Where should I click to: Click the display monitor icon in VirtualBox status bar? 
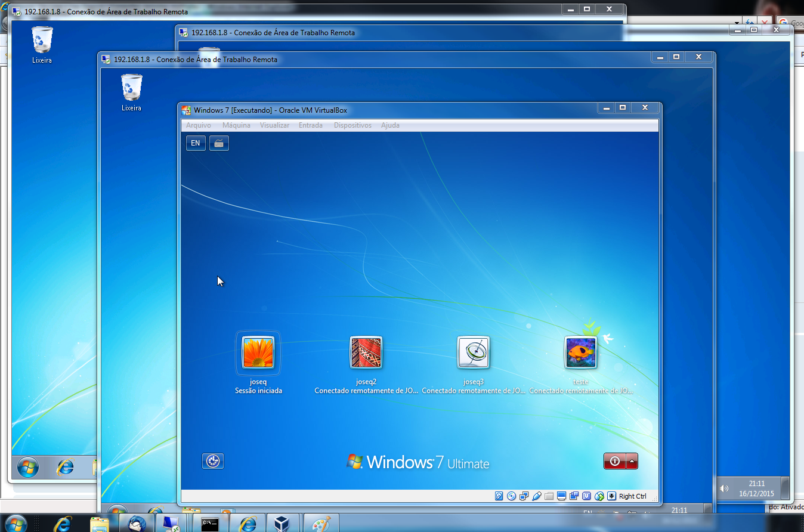click(561, 496)
